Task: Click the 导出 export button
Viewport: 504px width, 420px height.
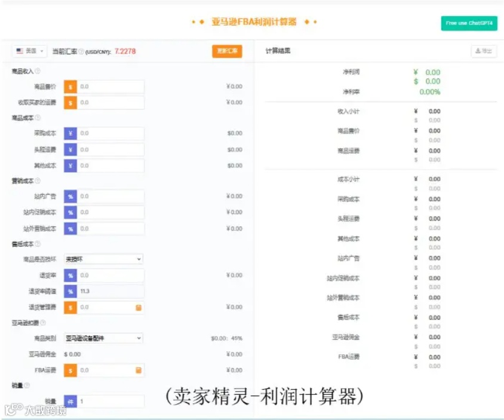Action: point(484,51)
